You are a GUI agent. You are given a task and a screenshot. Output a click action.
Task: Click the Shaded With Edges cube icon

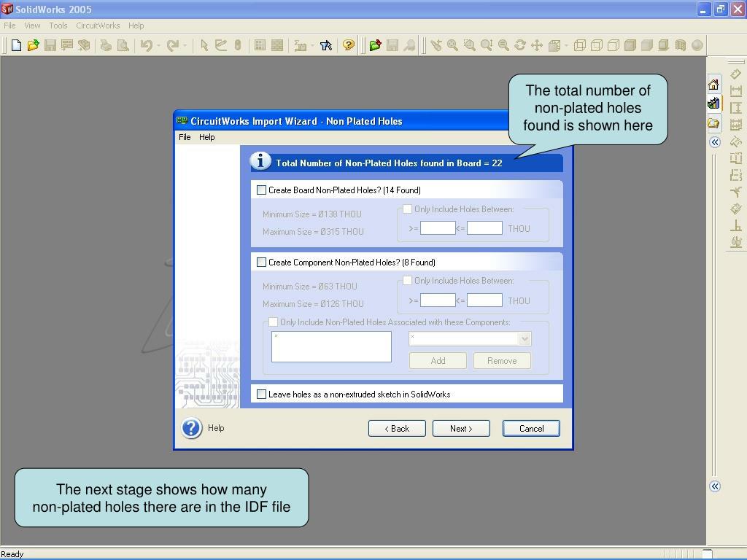point(630,45)
